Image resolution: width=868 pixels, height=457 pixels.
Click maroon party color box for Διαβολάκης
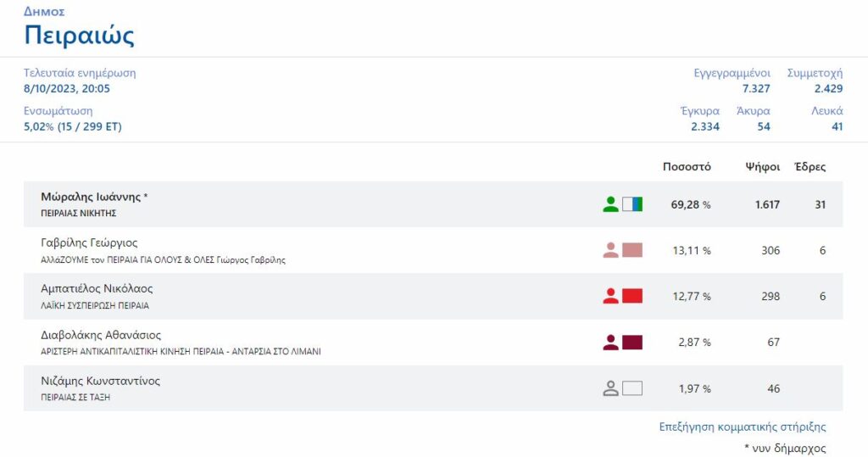point(632,343)
